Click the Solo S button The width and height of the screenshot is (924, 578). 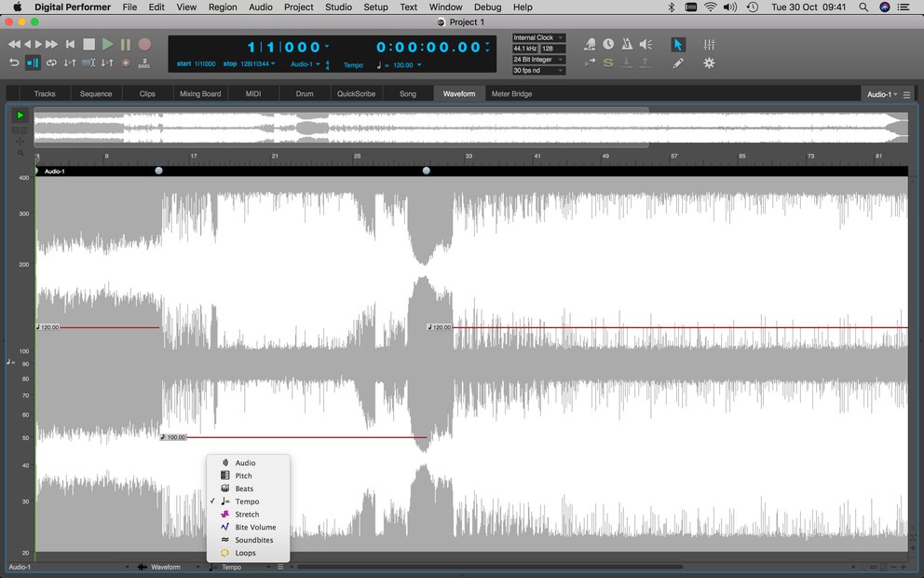click(x=608, y=62)
